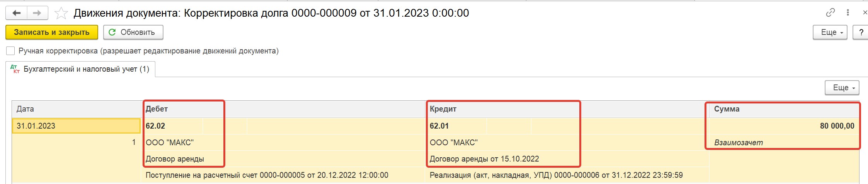Open the Бухгалтерский и налоговый учет tab
Viewport: 868px width, 184px height.
tap(80, 69)
